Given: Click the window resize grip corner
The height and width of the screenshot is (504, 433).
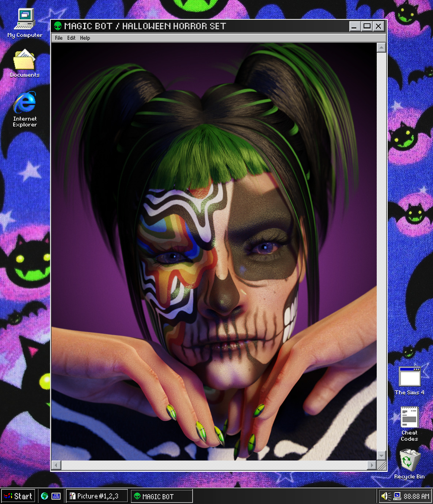Looking at the screenshot, I should [381, 465].
